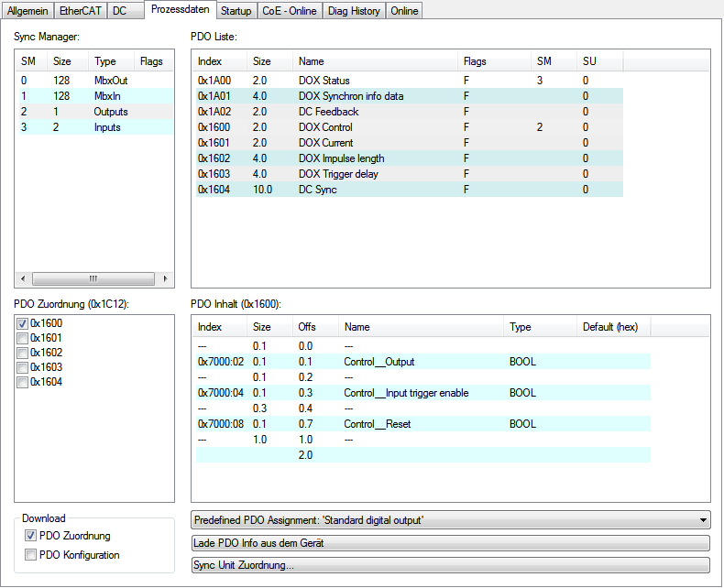The width and height of the screenshot is (724, 588).
Task: Check the 0x1601 PDO assignment checkbox
Action: [22, 338]
